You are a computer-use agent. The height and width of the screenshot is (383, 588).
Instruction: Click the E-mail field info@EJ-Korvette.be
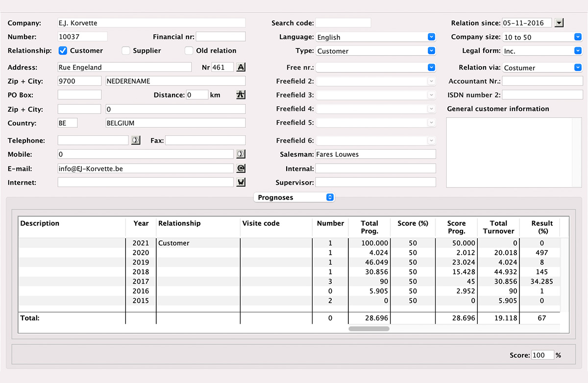(146, 168)
